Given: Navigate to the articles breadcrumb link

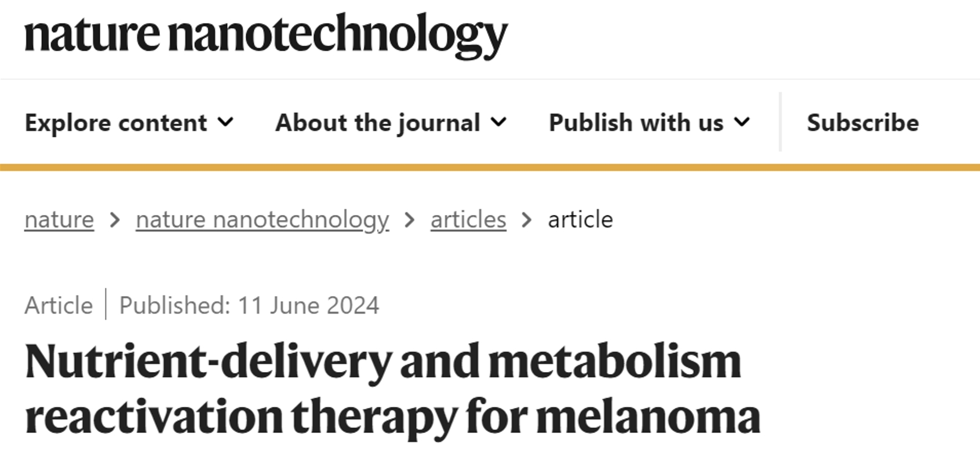Looking at the screenshot, I should [468, 220].
